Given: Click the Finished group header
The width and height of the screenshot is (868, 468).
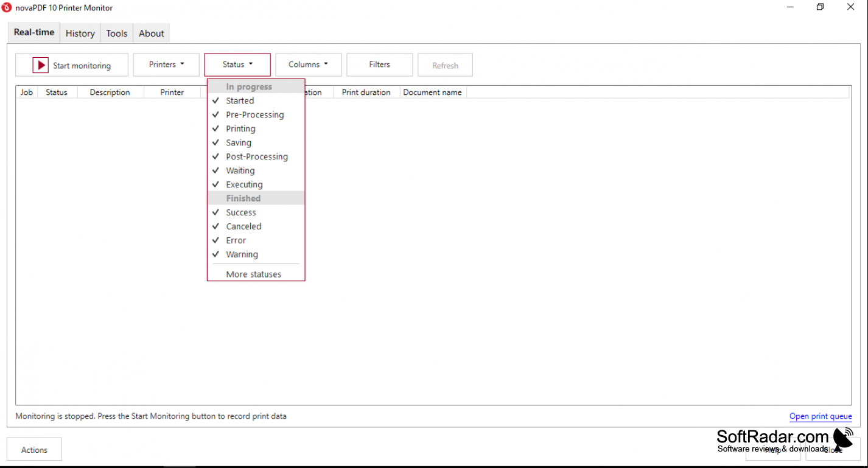Looking at the screenshot, I should click(256, 198).
